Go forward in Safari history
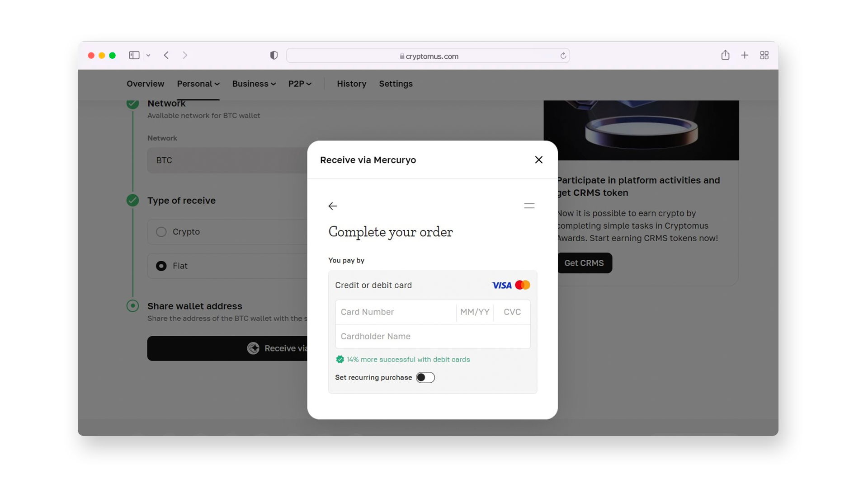Screen dimensions: 868x488 tap(185, 55)
